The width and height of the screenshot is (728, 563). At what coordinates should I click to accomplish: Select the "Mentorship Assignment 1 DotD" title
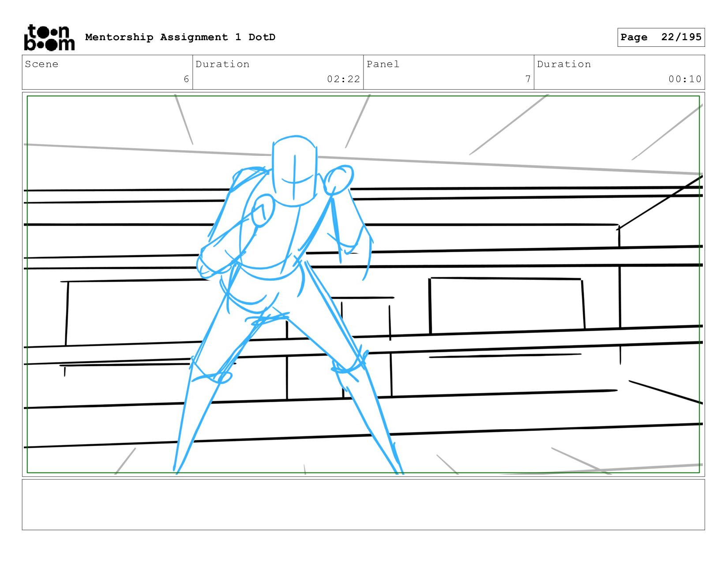180,37
